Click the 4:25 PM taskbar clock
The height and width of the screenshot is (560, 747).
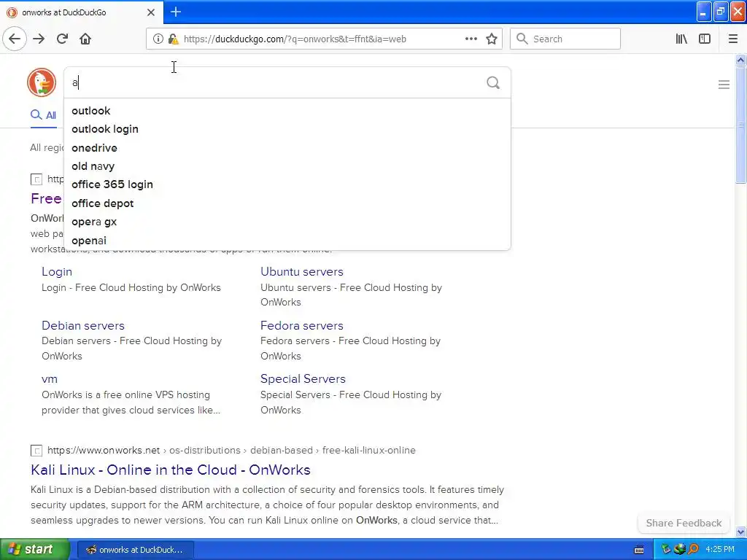coord(720,550)
